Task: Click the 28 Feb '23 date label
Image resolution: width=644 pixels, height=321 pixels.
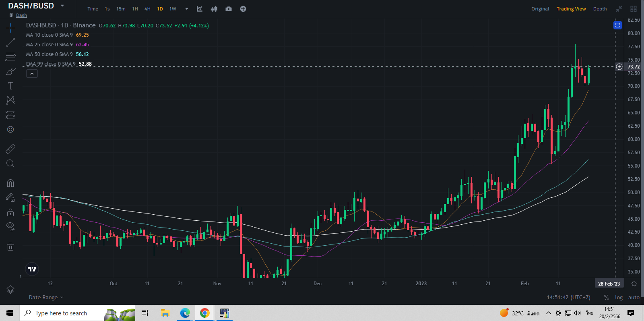Action: tap(609, 284)
